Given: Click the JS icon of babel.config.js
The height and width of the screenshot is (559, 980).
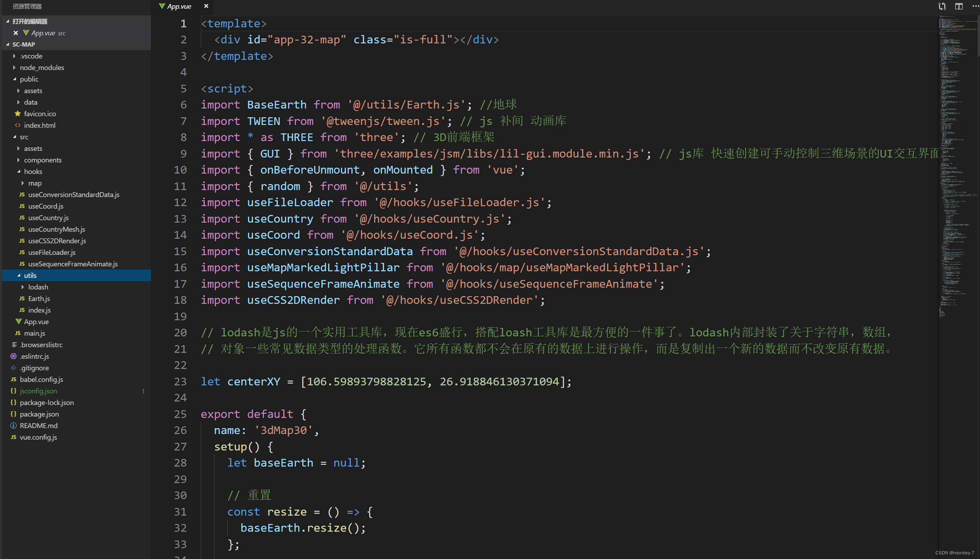Looking at the screenshot, I should click(13, 379).
